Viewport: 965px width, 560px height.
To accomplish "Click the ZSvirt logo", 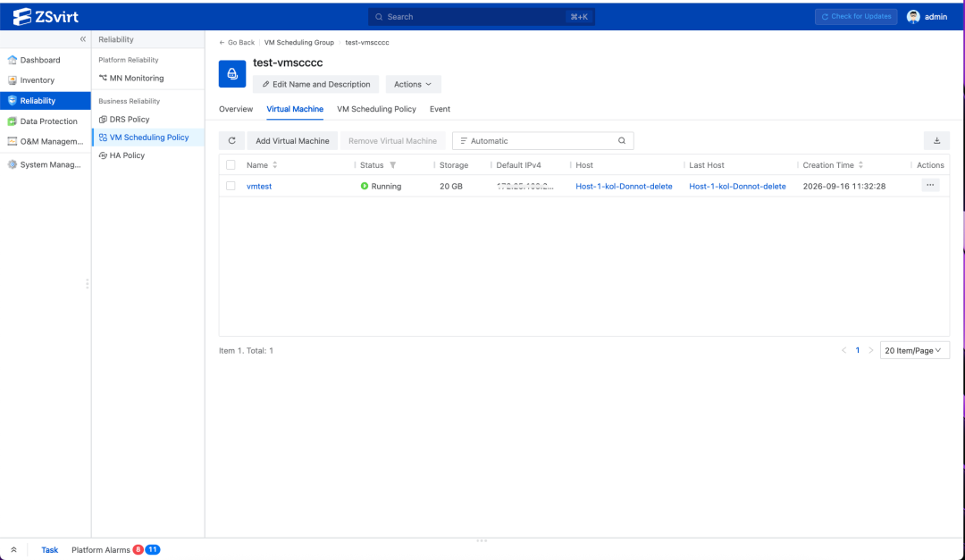I will (x=46, y=17).
